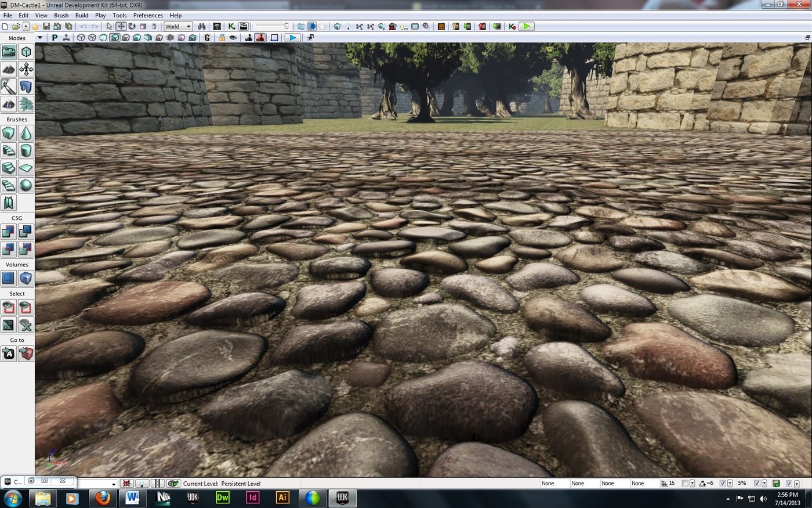
Task: Open Unreal Kismet with the green K icon
Action: click(x=231, y=26)
